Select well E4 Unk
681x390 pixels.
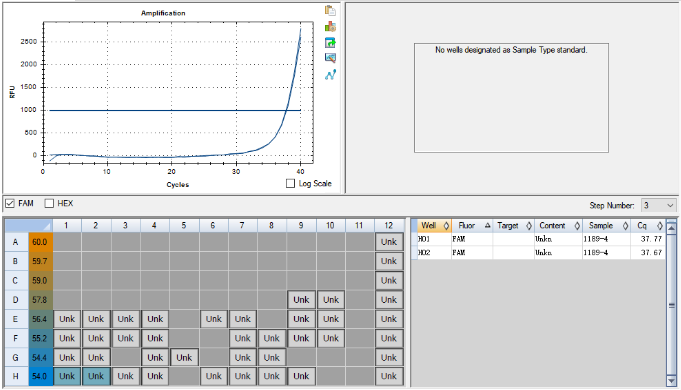(155, 319)
